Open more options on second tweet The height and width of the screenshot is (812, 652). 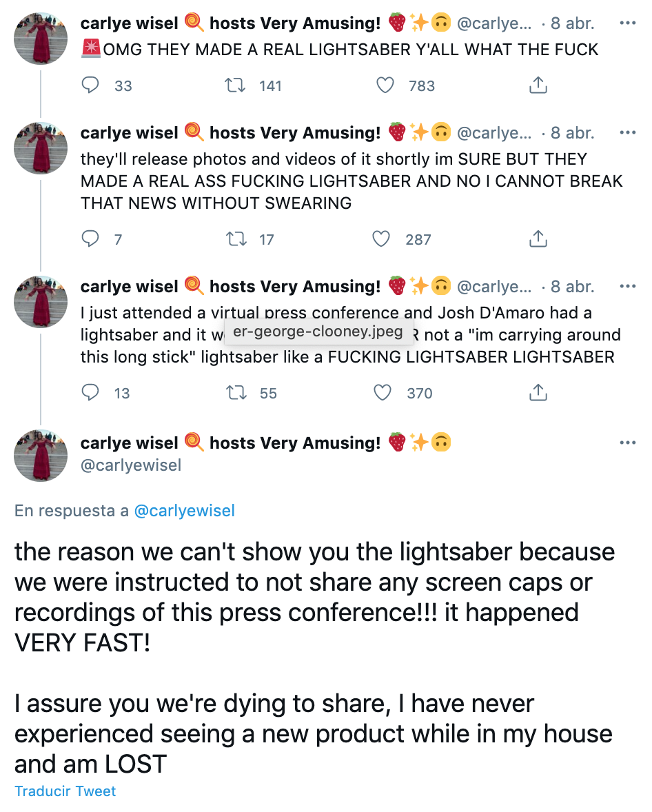tap(627, 133)
